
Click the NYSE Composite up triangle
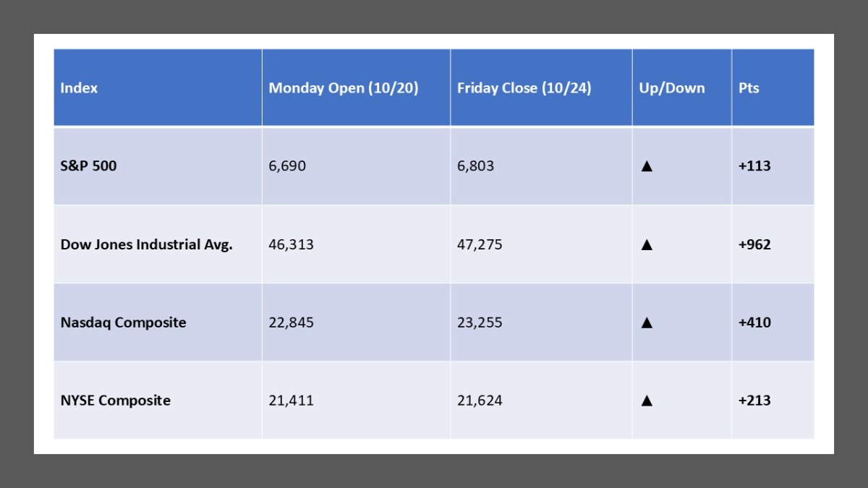coord(647,401)
